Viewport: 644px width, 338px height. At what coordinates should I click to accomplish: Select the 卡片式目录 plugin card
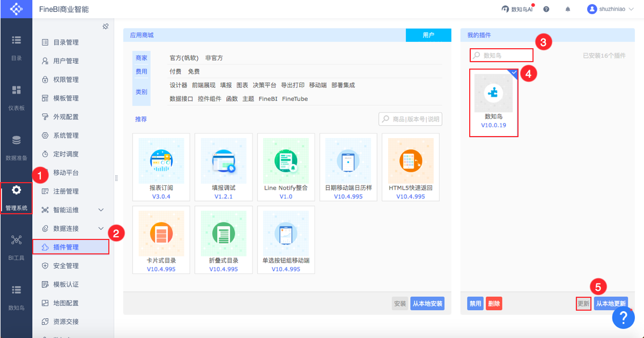(x=161, y=239)
